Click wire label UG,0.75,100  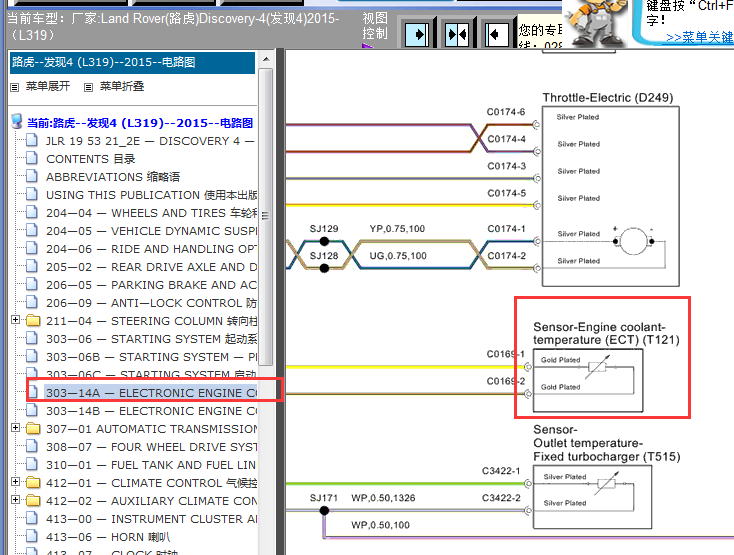[x=398, y=256]
